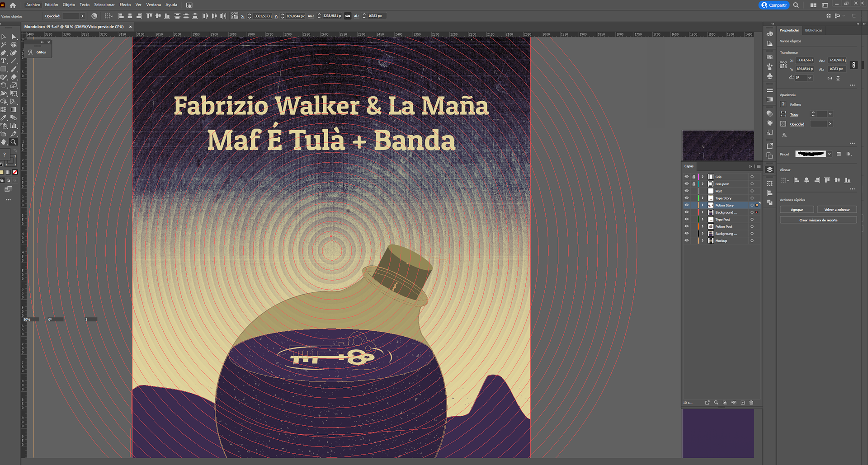Screen dimensions: 868x465
Task: Click the Home icon at top left
Action: [x=13, y=5]
